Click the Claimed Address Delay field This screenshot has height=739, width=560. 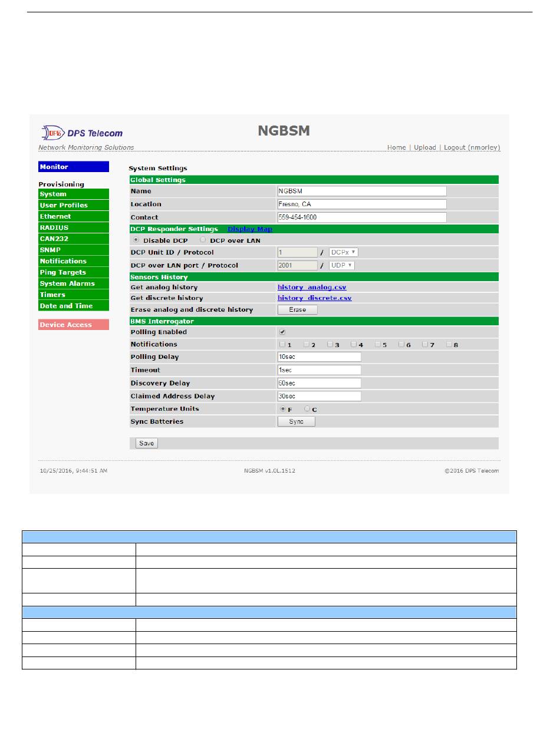point(319,396)
